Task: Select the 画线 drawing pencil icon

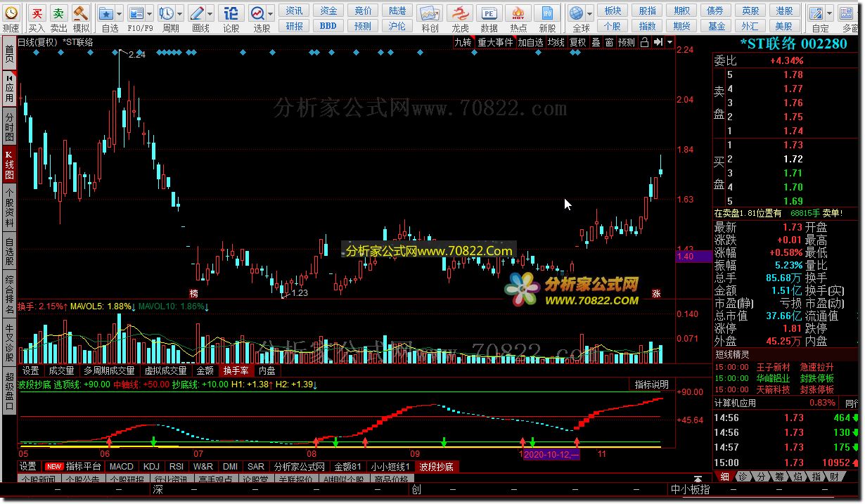Action: (197, 13)
